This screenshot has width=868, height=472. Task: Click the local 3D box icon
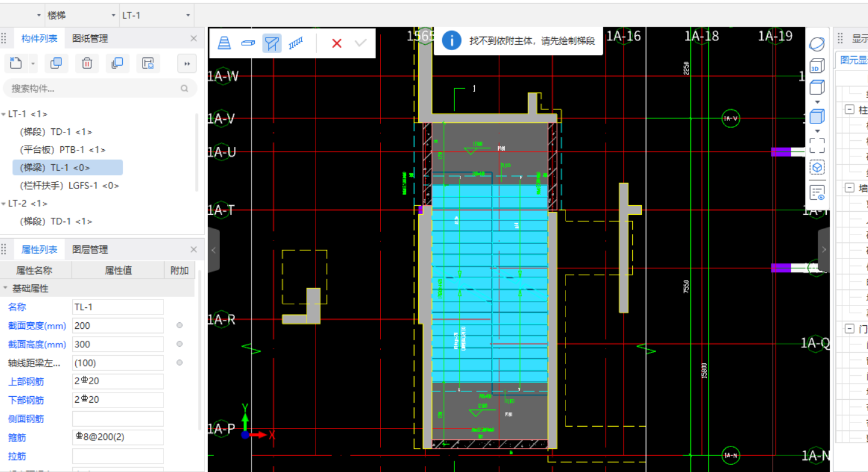click(817, 168)
